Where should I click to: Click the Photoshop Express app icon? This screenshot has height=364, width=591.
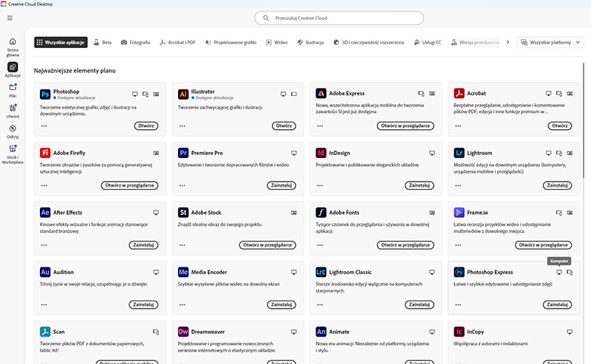pos(459,272)
